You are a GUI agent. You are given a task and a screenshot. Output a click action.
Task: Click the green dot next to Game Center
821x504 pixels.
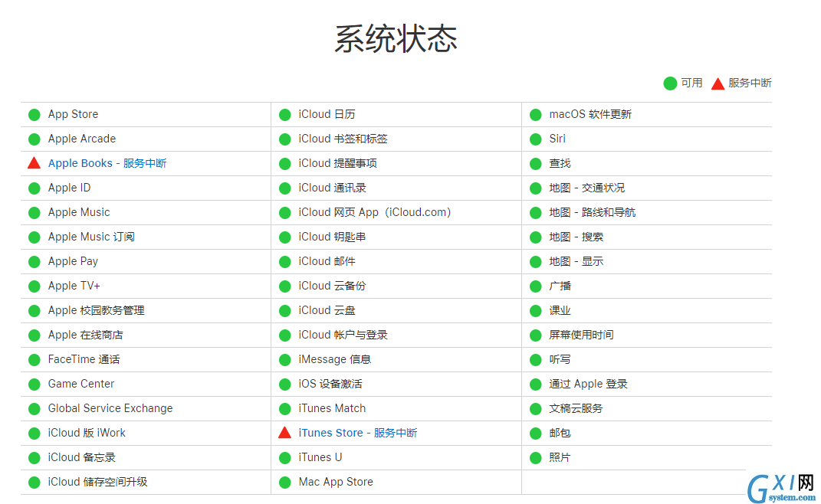click(34, 385)
